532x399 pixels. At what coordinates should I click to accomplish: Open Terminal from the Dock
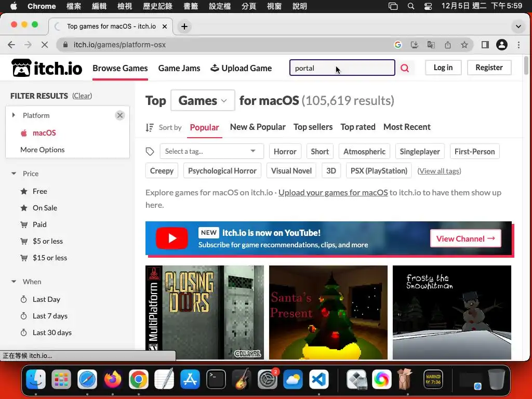[216, 379]
